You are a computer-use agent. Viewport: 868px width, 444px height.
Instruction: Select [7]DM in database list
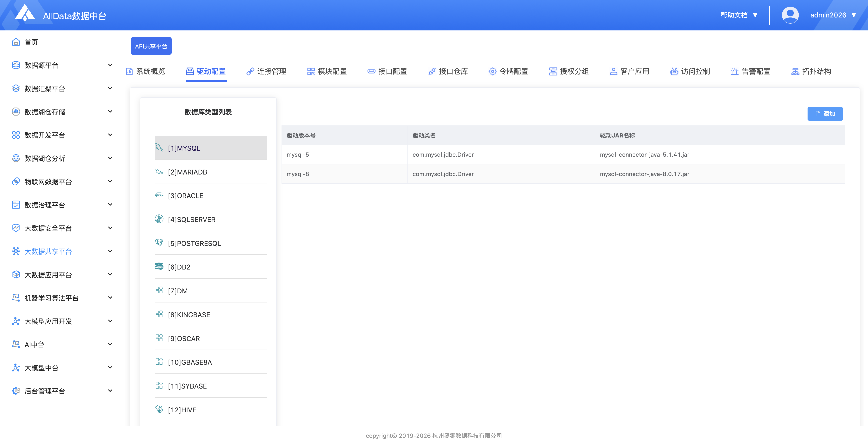pos(210,290)
